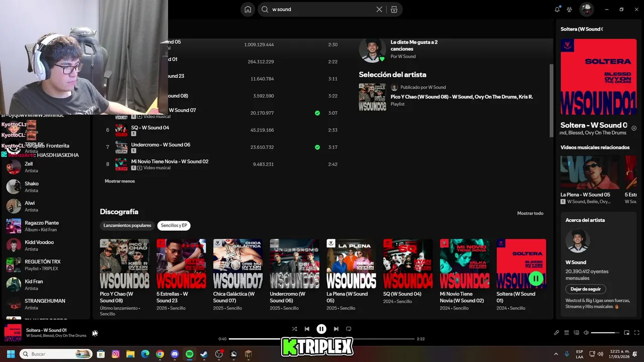Open File Explorer from the taskbar
The width and height of the screenshot is (644, 362).
[x=130, y=354]
